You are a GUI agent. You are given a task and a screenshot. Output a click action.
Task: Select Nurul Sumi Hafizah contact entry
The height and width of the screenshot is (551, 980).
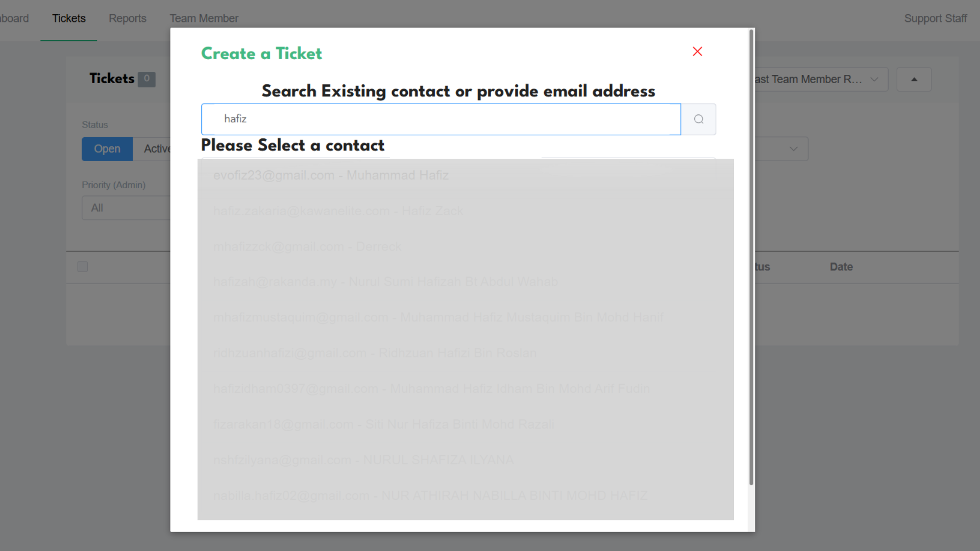[x=385, y=282]
